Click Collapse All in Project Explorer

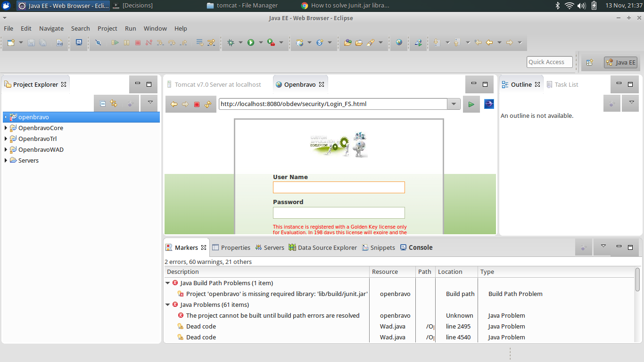coord(103,103)
